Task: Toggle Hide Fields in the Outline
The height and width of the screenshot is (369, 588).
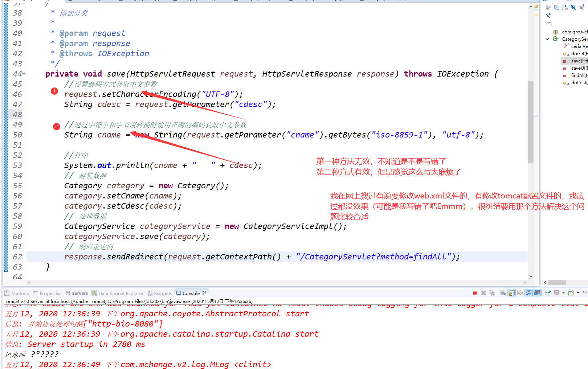Action: 573,7
